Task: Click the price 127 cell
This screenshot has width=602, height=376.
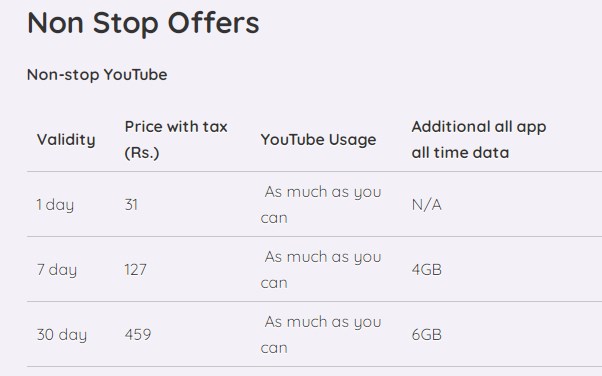Action: coord(136,270)
